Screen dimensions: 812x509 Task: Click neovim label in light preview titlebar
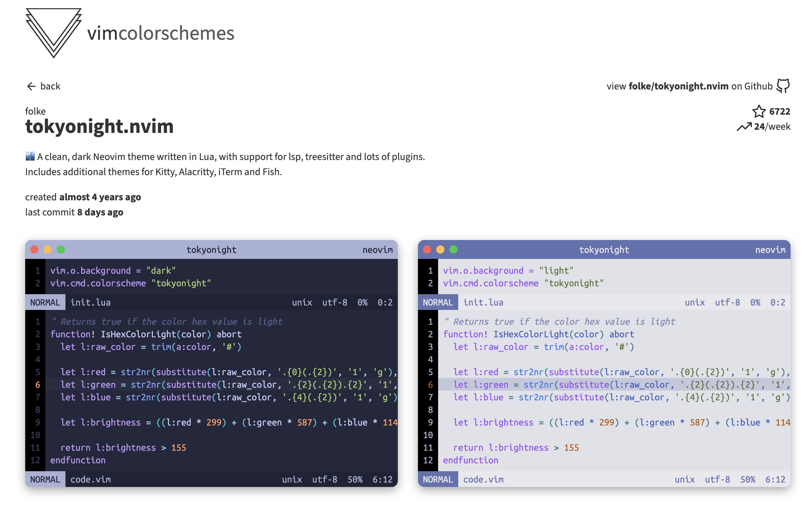click(770, 249)
